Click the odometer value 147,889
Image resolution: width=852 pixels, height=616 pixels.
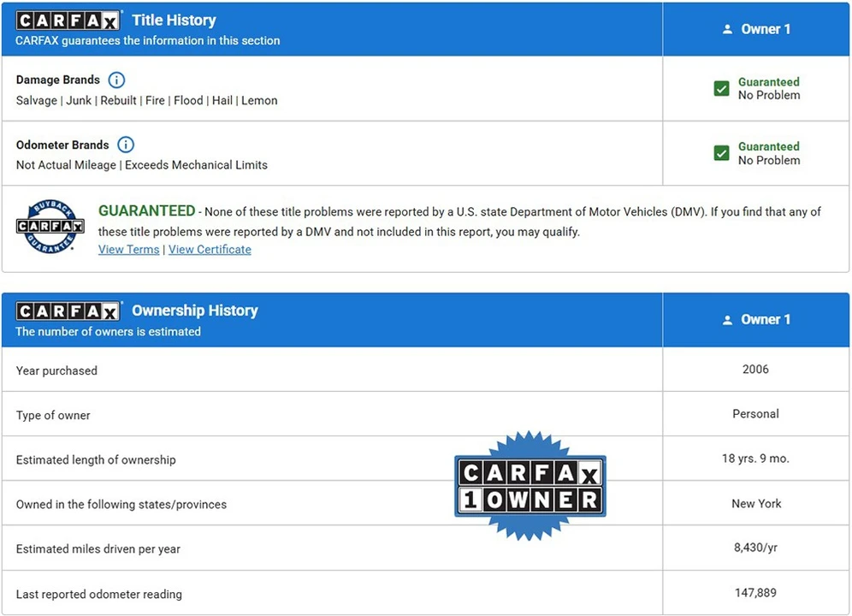(756, 593)
